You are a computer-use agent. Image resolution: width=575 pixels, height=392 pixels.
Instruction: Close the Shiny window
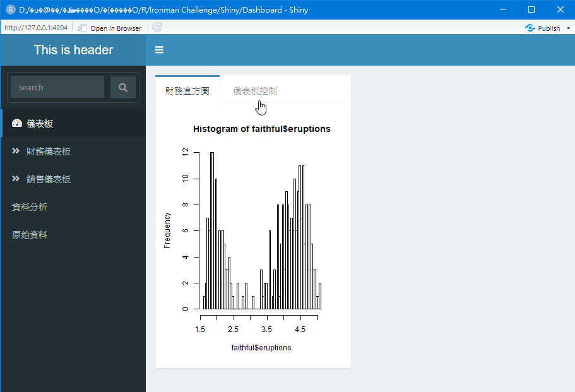tap(560, 10)
